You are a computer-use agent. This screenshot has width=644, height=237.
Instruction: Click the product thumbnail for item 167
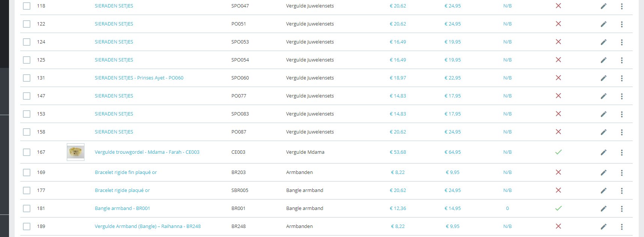click(75, 152)
